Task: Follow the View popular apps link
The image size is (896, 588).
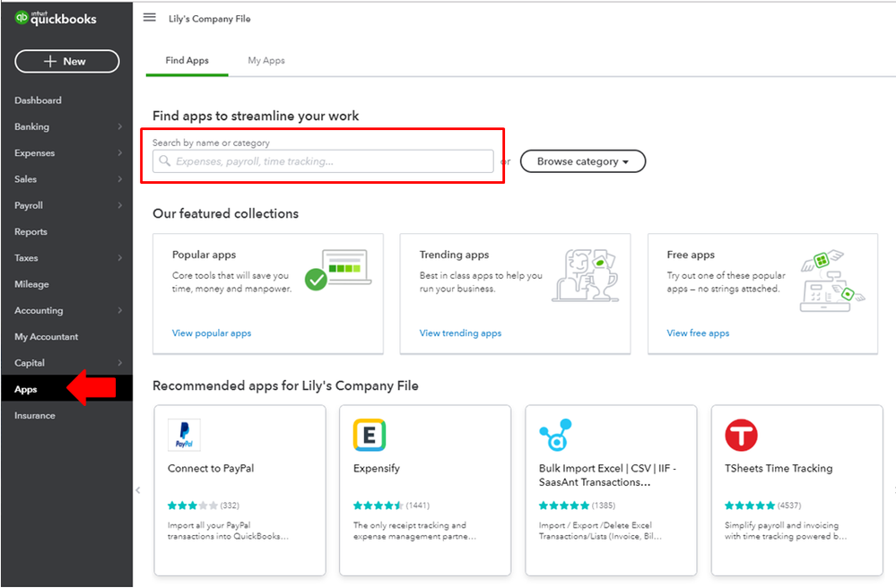Action: click(212, 333)
